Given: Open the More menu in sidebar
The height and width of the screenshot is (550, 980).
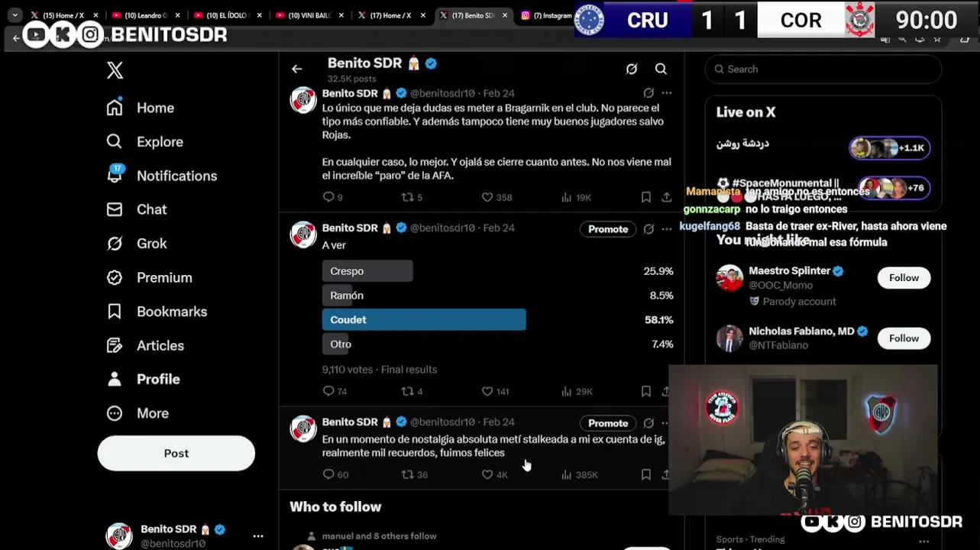Looking at the screenshot, I should tap(137, 413).
